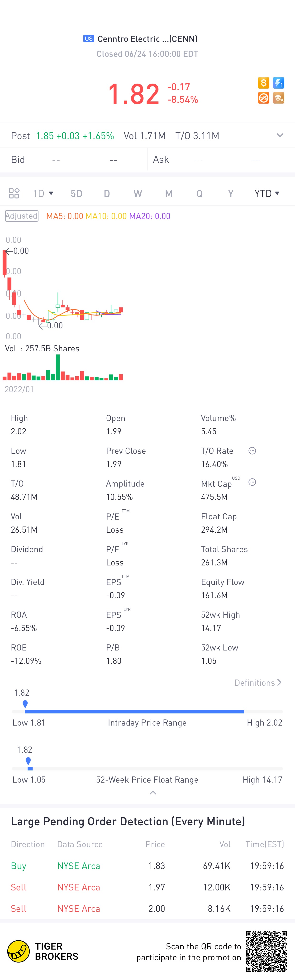Toggle the Adjusted price setting
The width and height of the screenshot is (295, 980).
point(22,216)
